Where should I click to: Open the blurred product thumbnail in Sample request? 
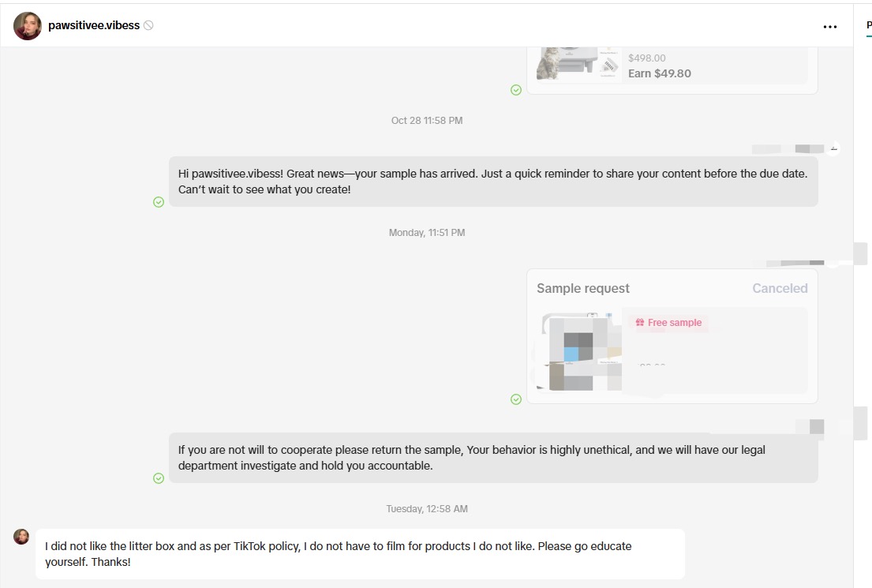(578, 352)
